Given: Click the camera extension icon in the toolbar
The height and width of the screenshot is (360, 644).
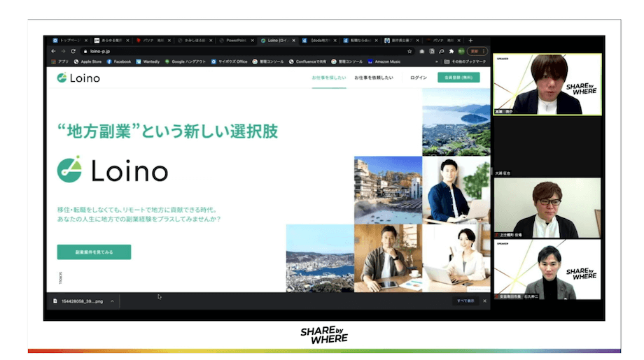Looking at the screenshot, I should [422, 51].
